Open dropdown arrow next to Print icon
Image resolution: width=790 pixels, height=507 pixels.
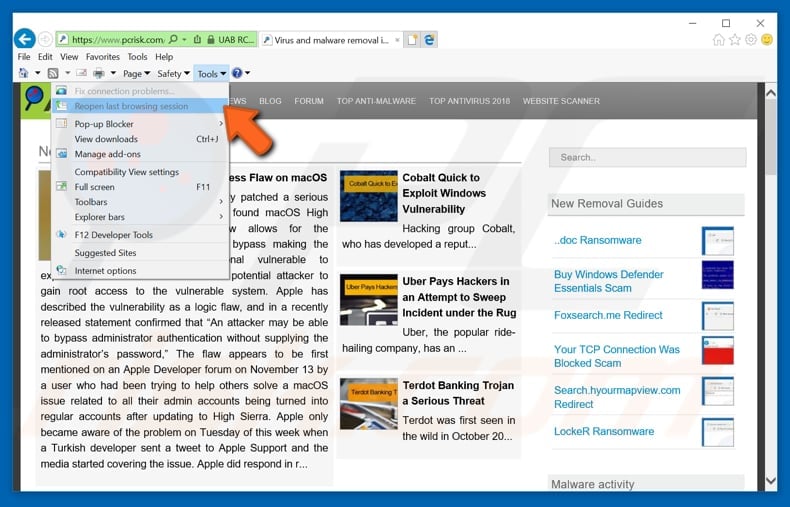point(113,74)
